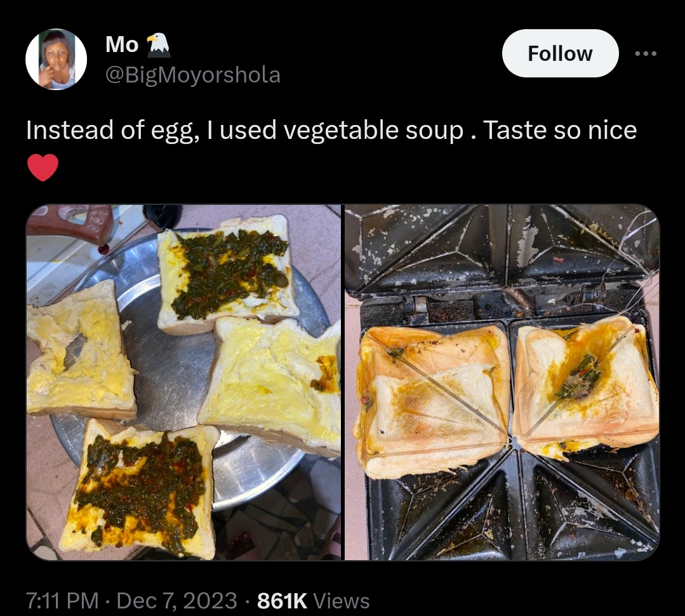The image size is (685, 616).
Task: Click the 7:11 PM timestamp
Action: pos(62,600)
